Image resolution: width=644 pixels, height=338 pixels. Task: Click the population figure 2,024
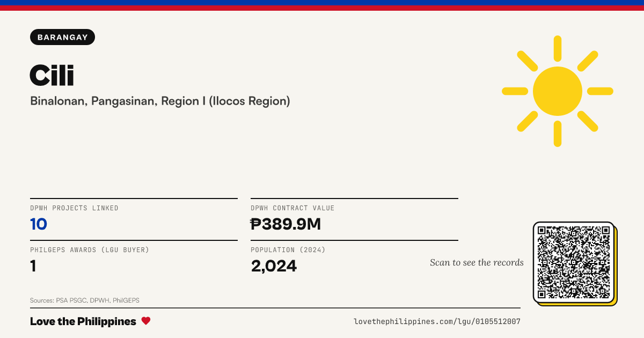click(274, 266)
